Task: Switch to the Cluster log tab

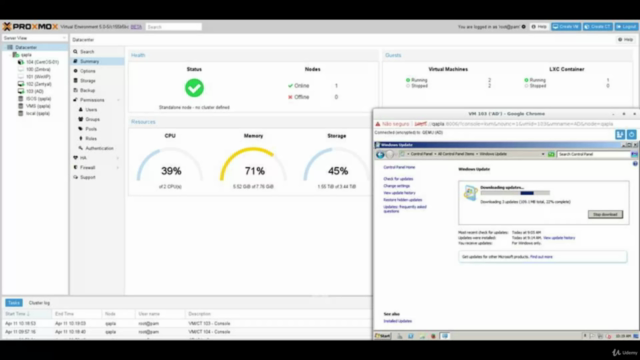Action: click(x=39, y=303)
